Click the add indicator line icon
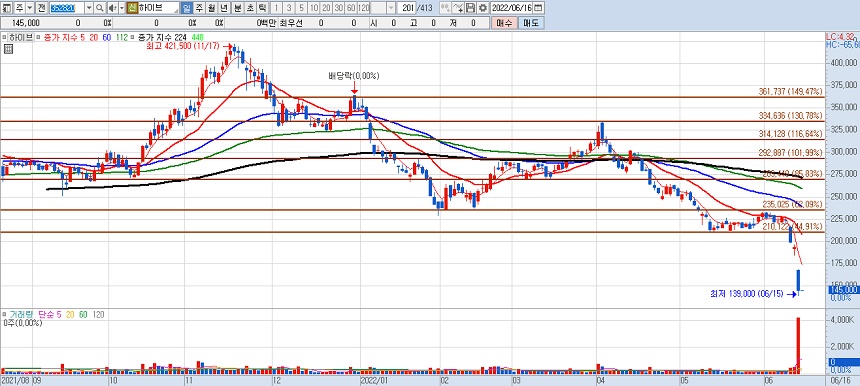The width and height of the screenshot is (860, 386). coord(457,8)
